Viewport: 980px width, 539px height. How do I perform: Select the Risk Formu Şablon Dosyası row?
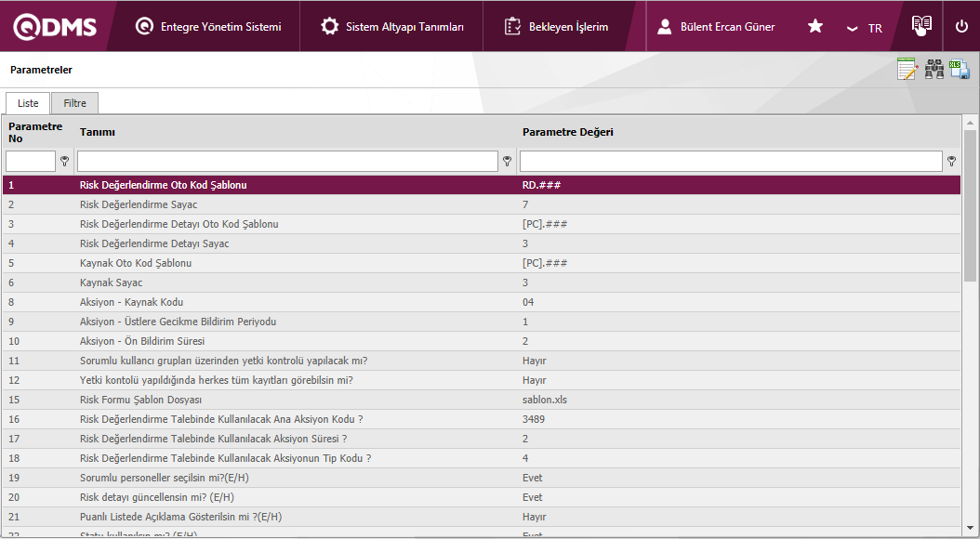(140, 400)
